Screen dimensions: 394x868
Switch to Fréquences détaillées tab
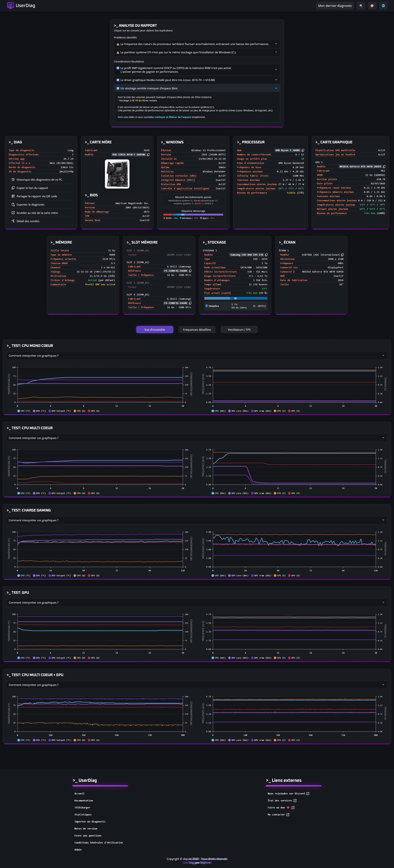(x=197, y=330)
